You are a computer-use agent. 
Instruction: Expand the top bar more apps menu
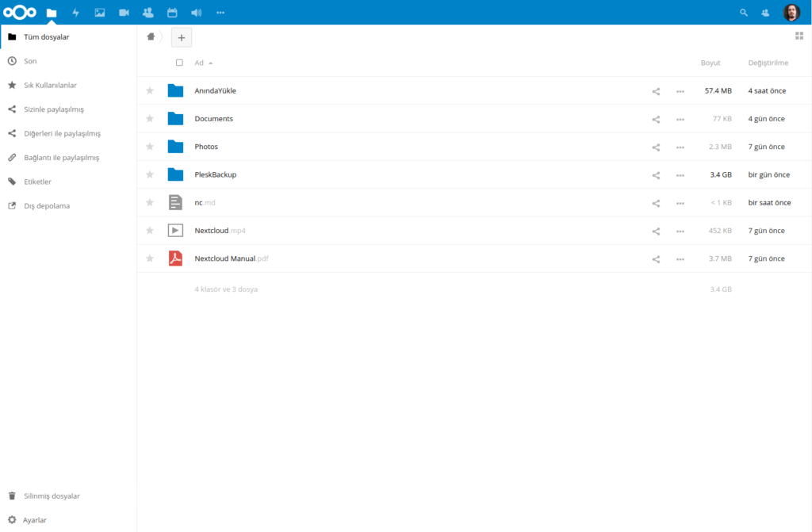pos(220,13)
